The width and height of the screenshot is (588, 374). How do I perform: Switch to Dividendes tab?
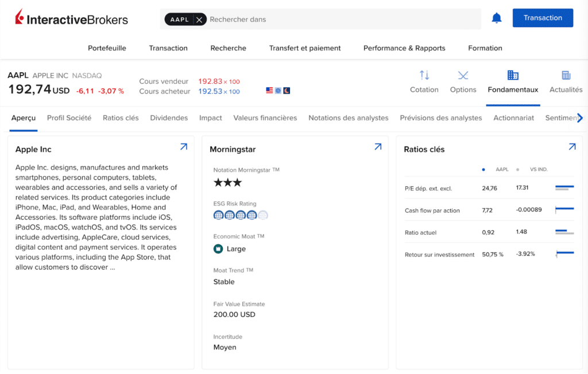[x=169, y=118]
